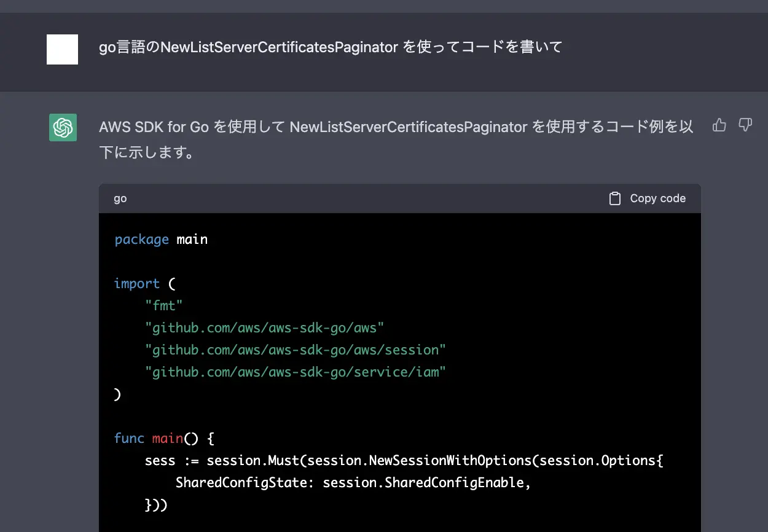
Task: Click the go language label on code header
Action: [x=120, y=198]
